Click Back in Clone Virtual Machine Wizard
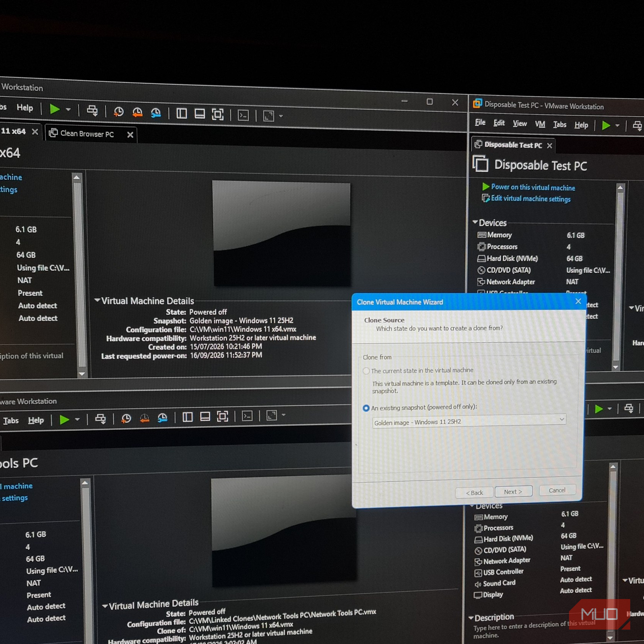 pyautogui.click(x=475, y=493)
